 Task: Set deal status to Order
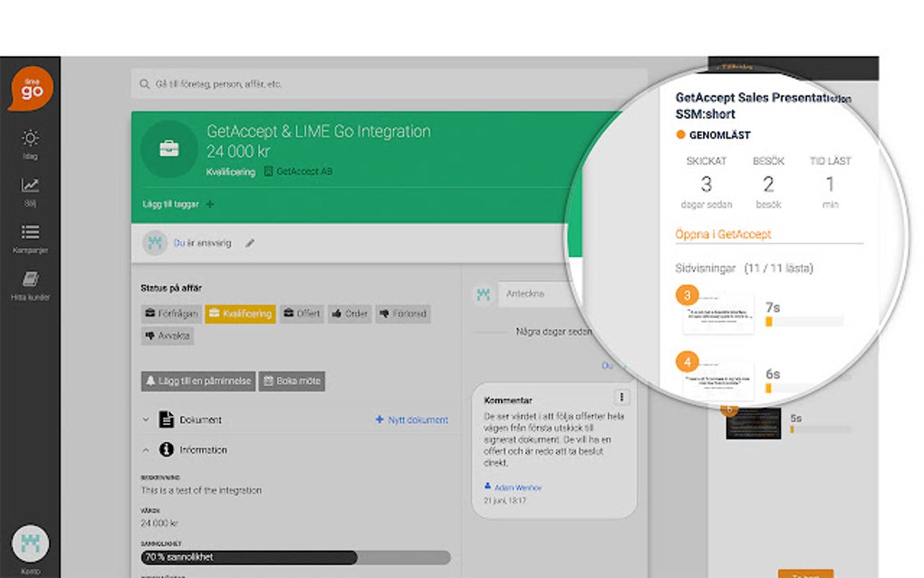[x=350, y=313]
